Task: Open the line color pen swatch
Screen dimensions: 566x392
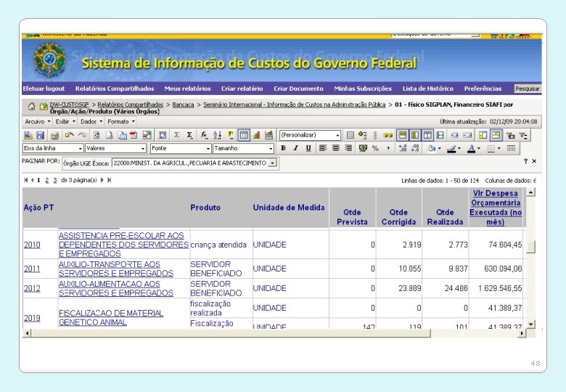Action: coord(451,148)
